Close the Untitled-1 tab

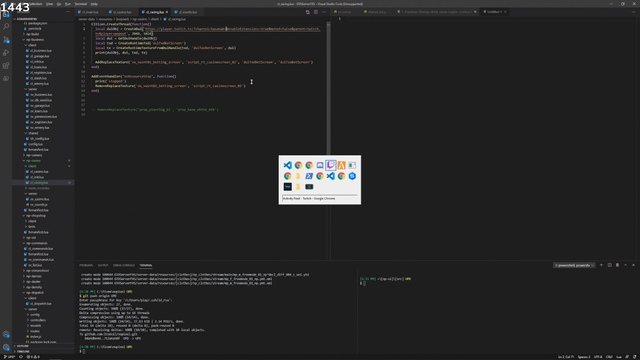[x=505, y=12]
